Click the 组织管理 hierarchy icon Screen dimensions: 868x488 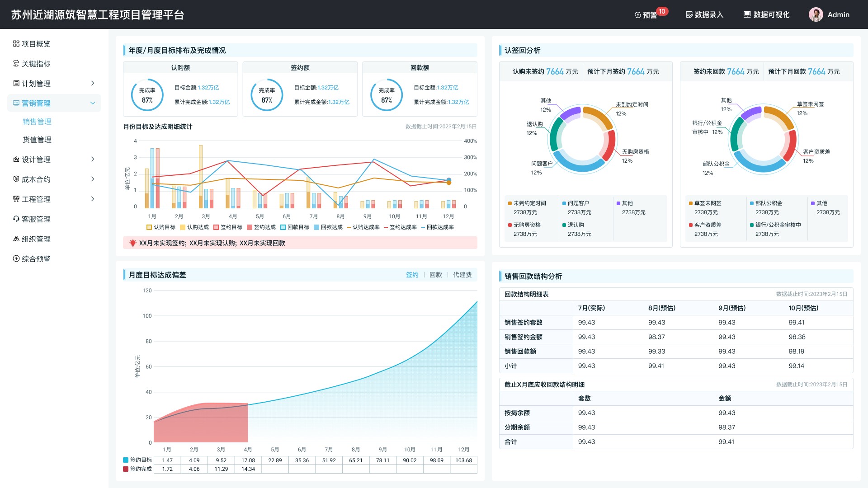[x=16, y=239]
